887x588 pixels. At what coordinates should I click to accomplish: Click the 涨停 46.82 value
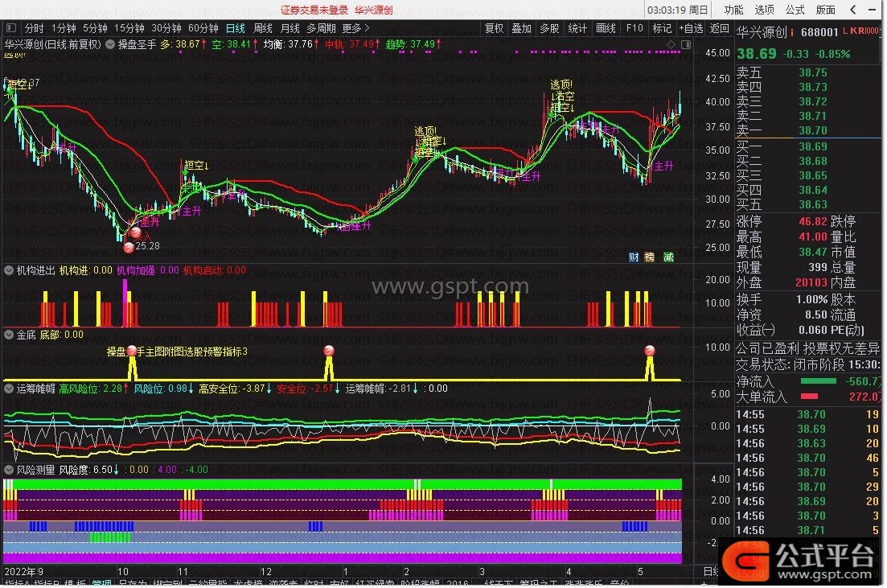click(813, 221)
